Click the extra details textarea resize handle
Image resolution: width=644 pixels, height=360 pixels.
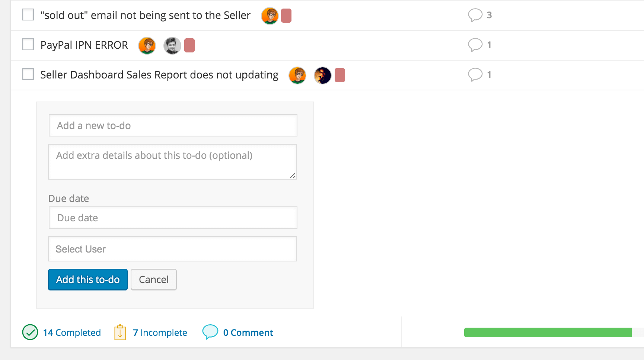coord(293,176)
